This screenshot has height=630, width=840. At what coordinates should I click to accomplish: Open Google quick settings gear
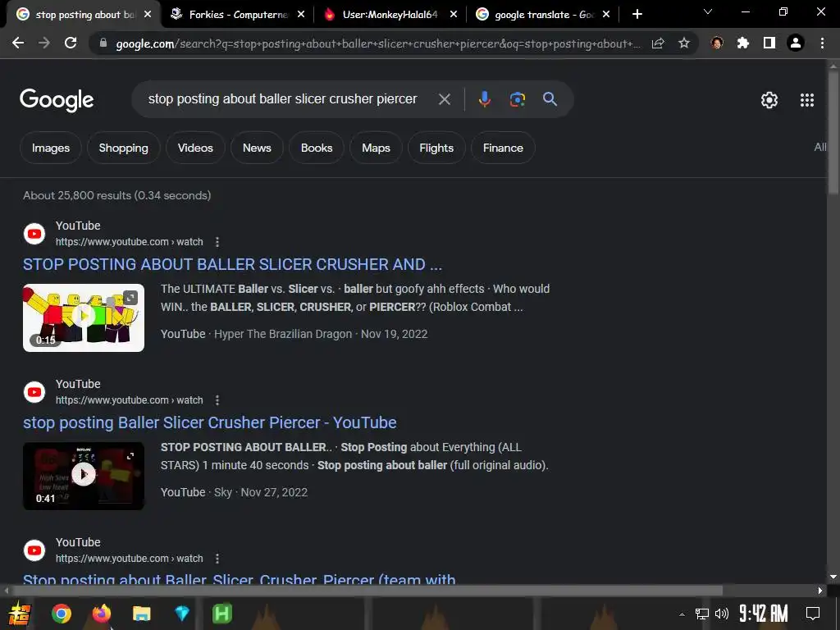tap(769, 100)
